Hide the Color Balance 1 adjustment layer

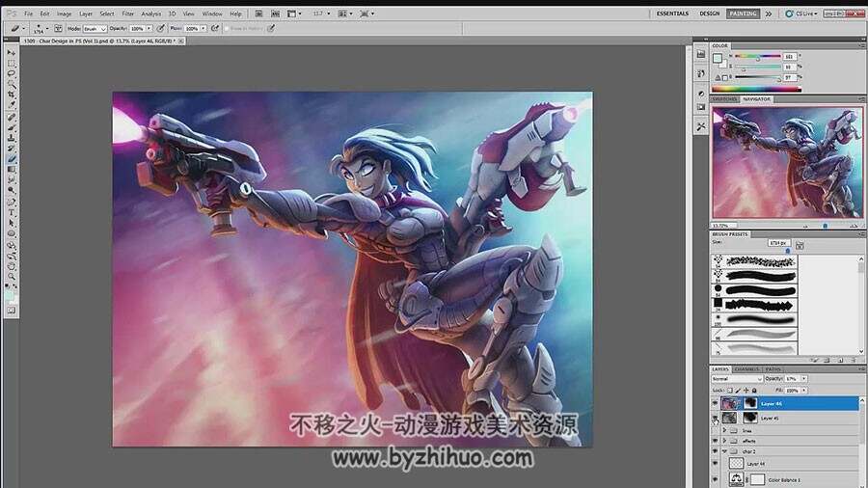(715, 479)
